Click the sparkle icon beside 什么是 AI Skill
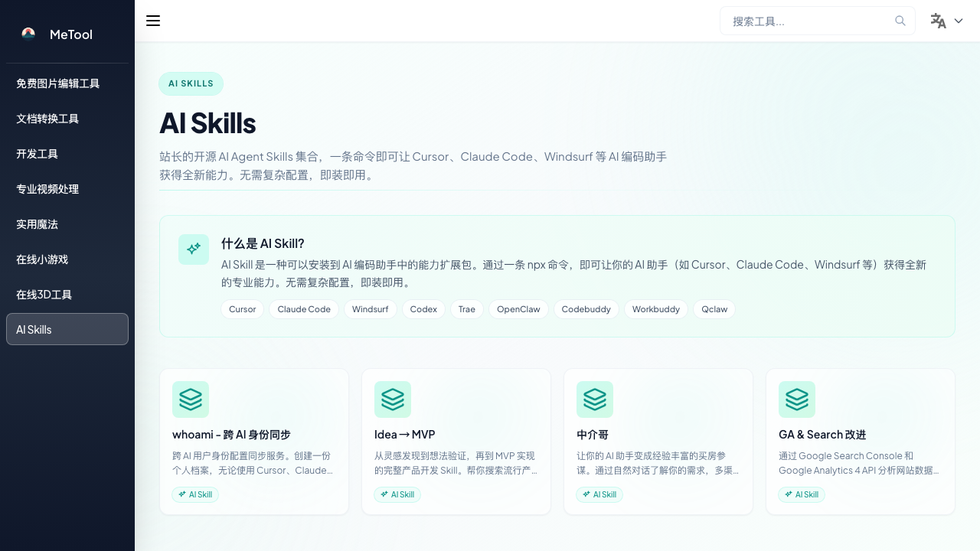Screen dimensions: 980x551 194,249
